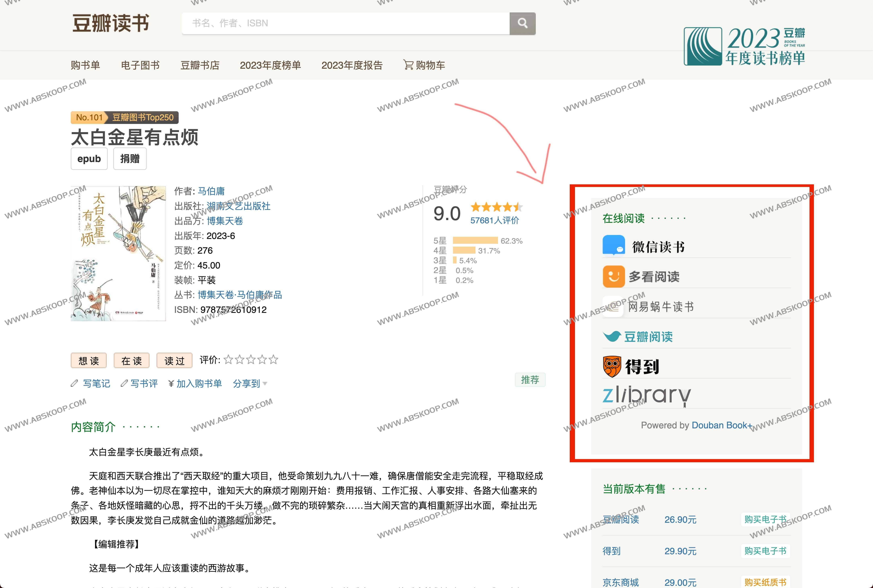This screenshot has height=588, width=873.
Task: Click the shopping cart 购物车 icon
Action: pyautogui.click(x=408, y=64)
